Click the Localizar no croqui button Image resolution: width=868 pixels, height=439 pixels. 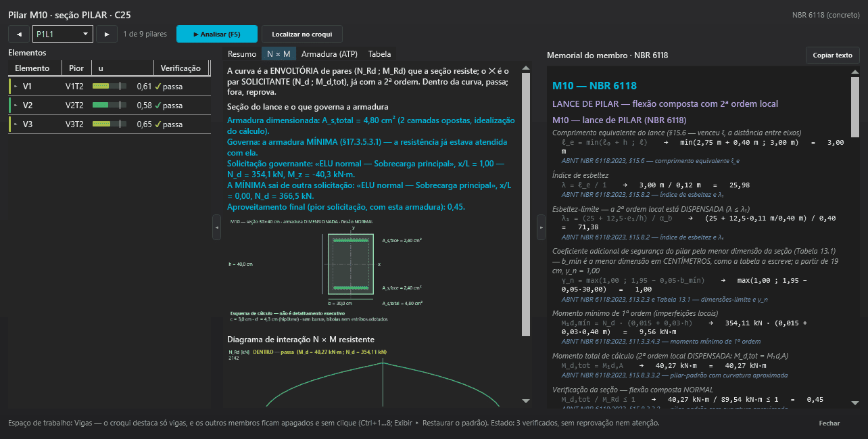(x=302, y=34)
